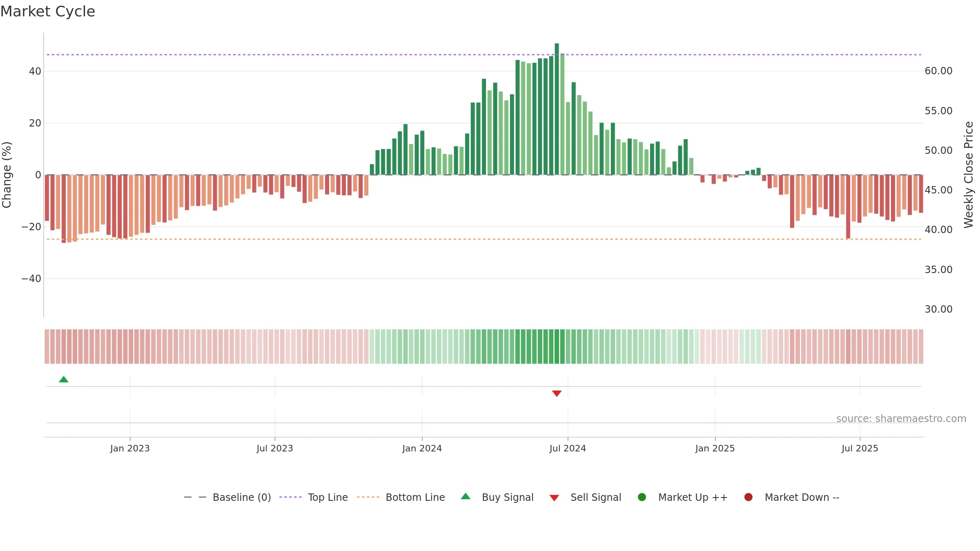The height and width of the screenshot is (551, 980).
Task: Toggle the Sell Signal legend entry
Action: (585, 497)
